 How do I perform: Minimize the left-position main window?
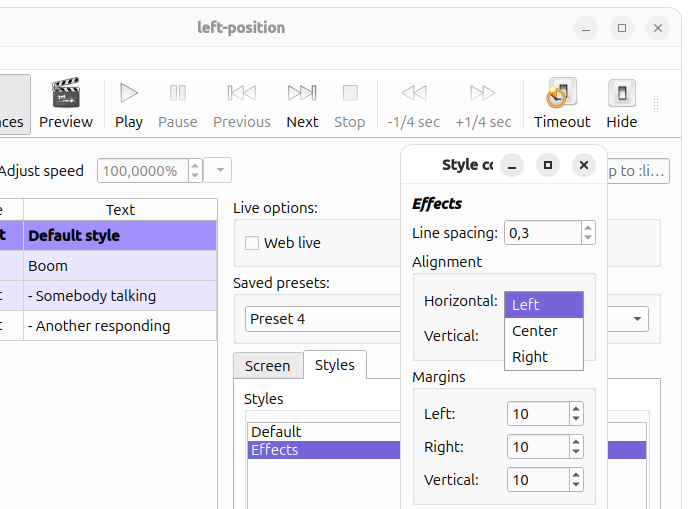(586, 28)
